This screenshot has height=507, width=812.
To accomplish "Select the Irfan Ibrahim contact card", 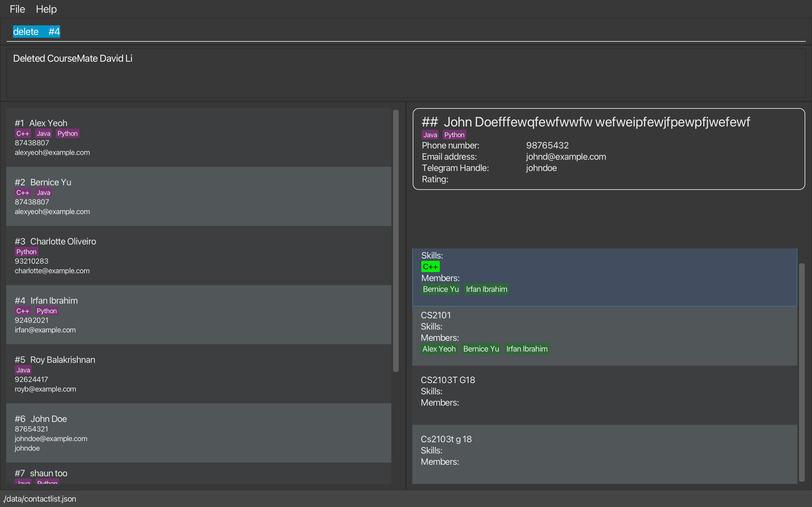I will pos(198,315).
